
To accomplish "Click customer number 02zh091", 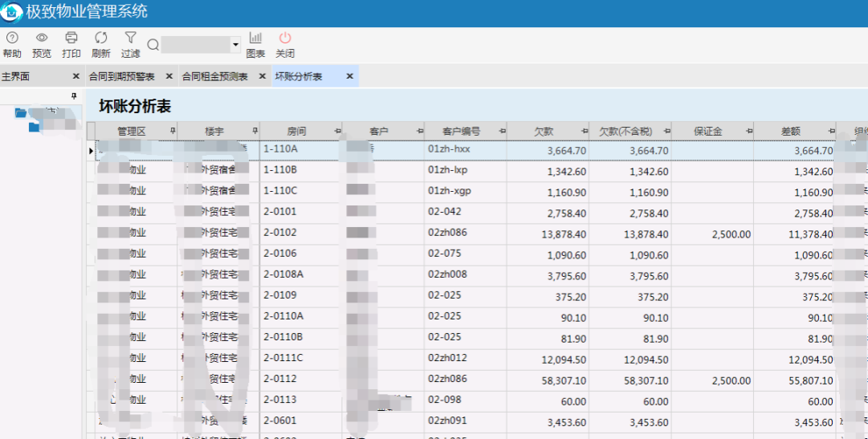I will [447, 421].
